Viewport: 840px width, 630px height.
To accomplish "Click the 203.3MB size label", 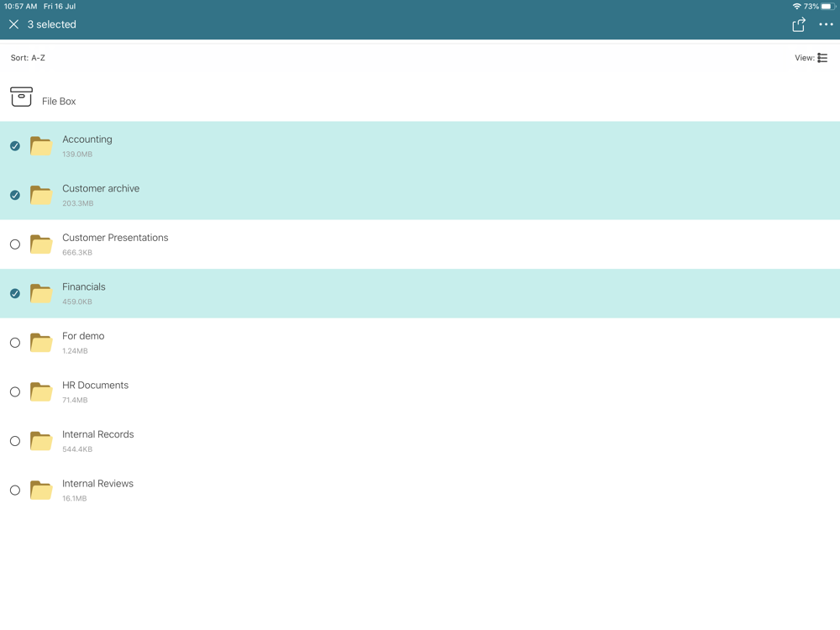I will 77,203.
